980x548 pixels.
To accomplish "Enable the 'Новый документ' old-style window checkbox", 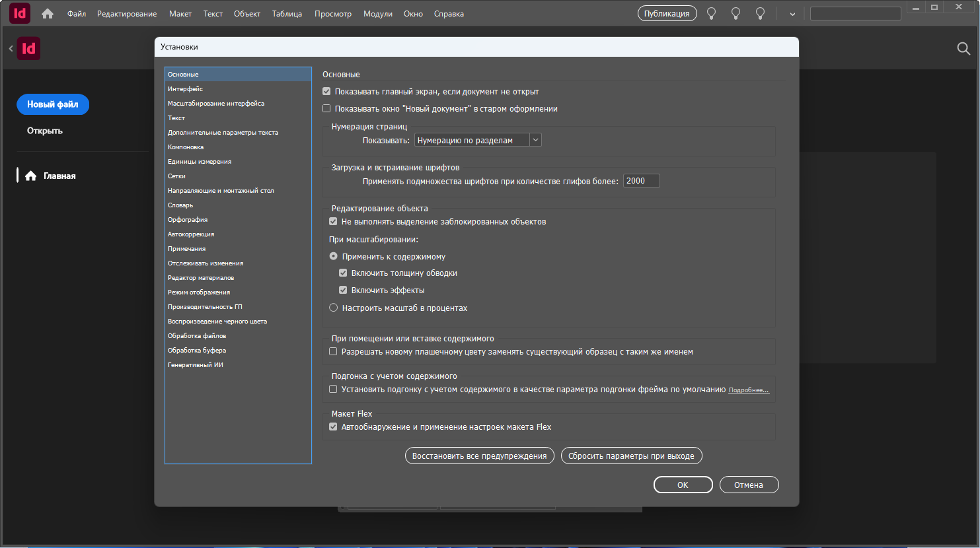I will tap(326, 109).
